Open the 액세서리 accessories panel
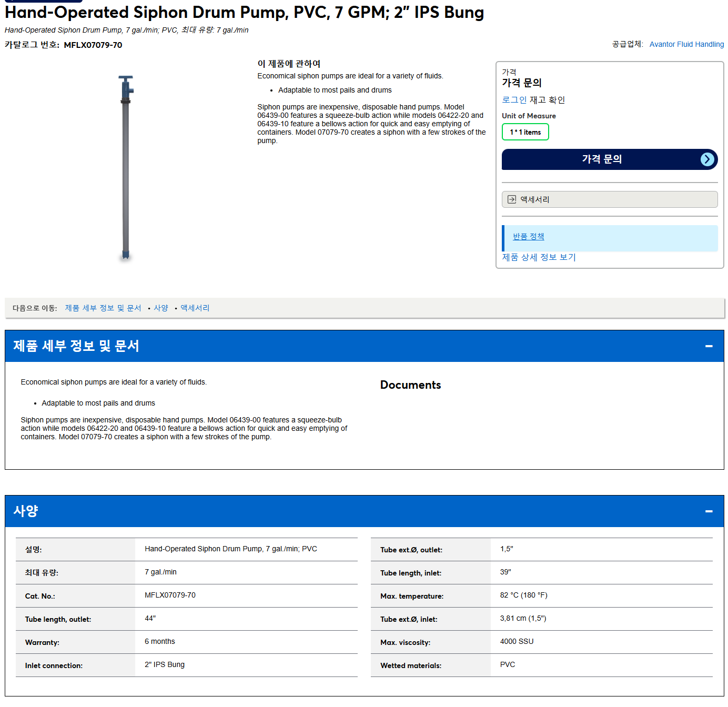 [610, 199]
